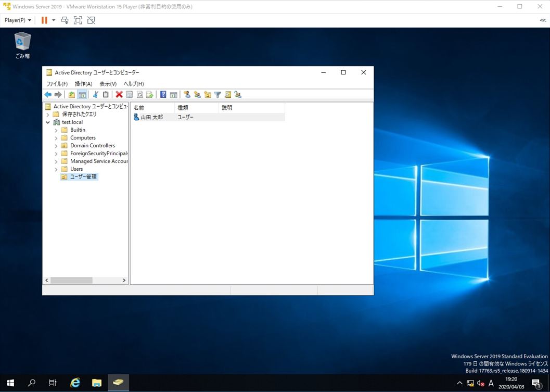
Task: Click the muted volume tray icon
Action: pyautogui.click(x=481, y=383)
